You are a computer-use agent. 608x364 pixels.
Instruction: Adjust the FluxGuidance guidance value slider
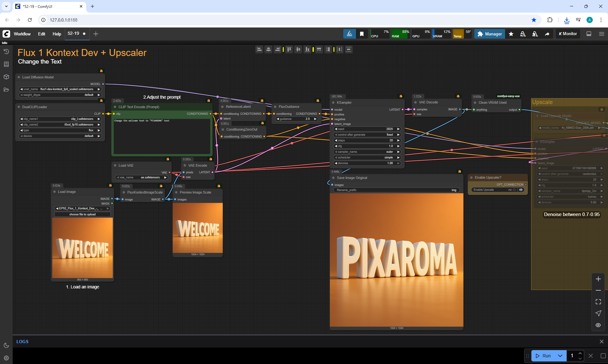[297, 119]
